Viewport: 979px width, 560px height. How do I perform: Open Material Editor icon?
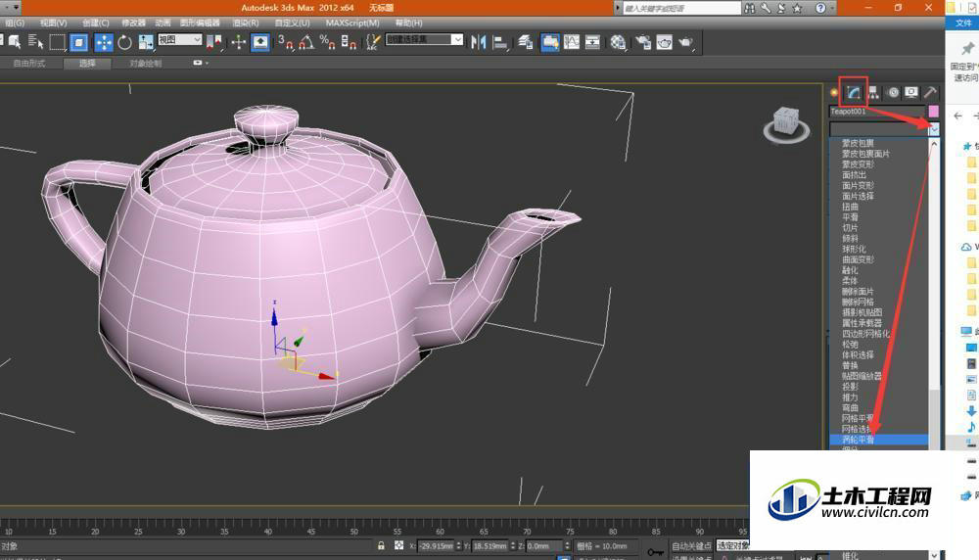[x=618, y=42]
